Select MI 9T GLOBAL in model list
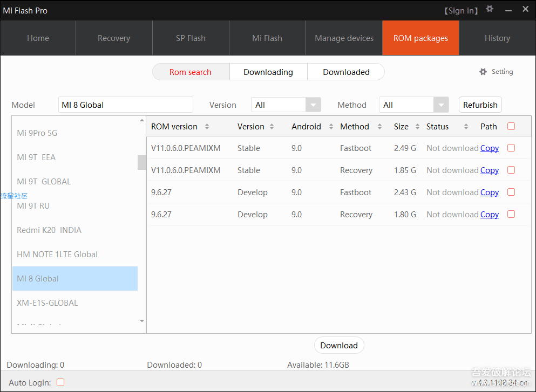Viewport: 536px width, 392px height. click(75, 181)
